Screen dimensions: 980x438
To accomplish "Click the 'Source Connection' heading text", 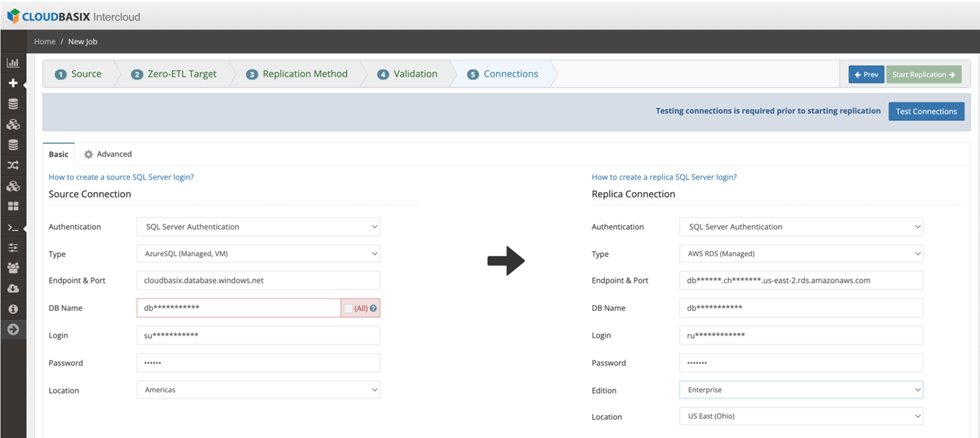I will point(90,194).
